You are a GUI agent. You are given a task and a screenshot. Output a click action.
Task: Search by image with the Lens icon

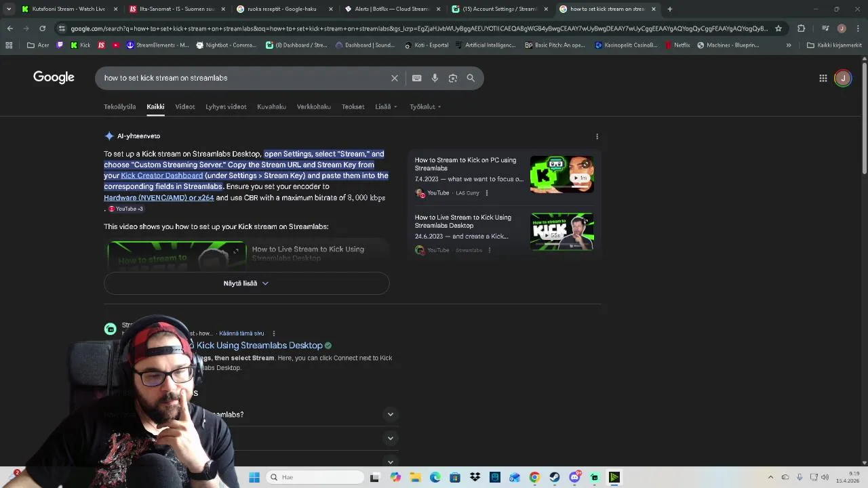[452, 78]
